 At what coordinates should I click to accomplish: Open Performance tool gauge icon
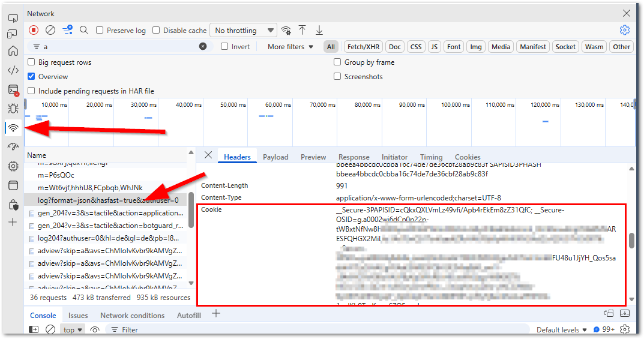pyautogui.click(x=13, y=146)
